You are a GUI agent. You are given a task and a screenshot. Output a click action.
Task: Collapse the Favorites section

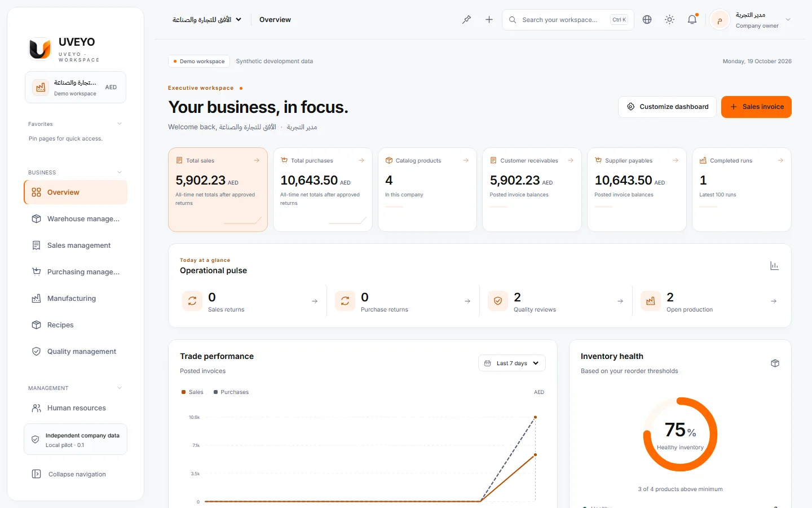click(120, 124)
